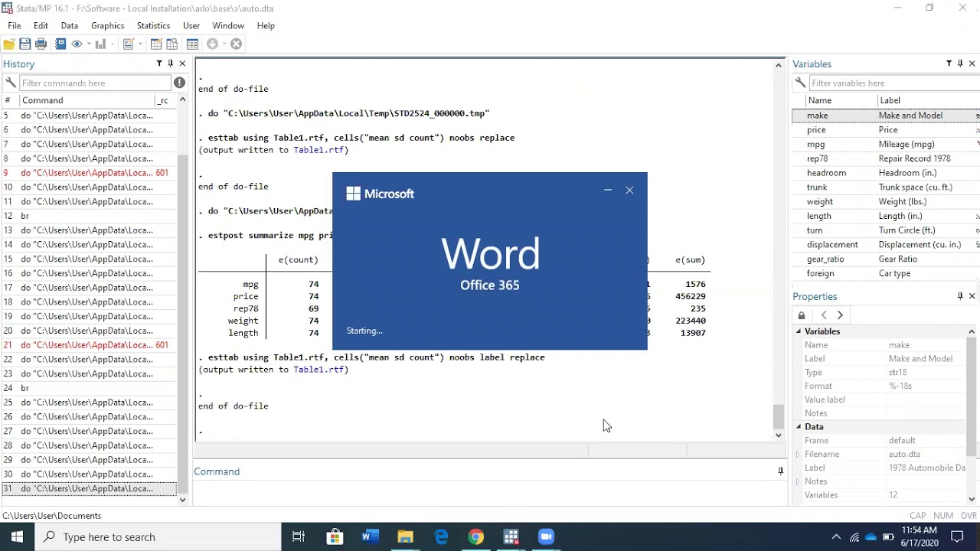
Task: Click the Windows Start button
Action: pyautogui.click(x=17, y=536)
